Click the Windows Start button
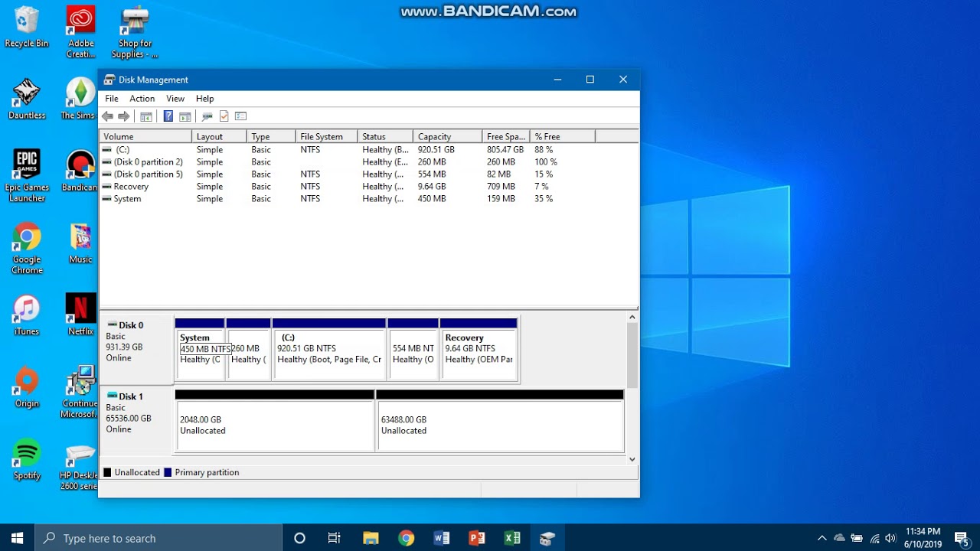The image size is (980, 551). tap(18, 538)
